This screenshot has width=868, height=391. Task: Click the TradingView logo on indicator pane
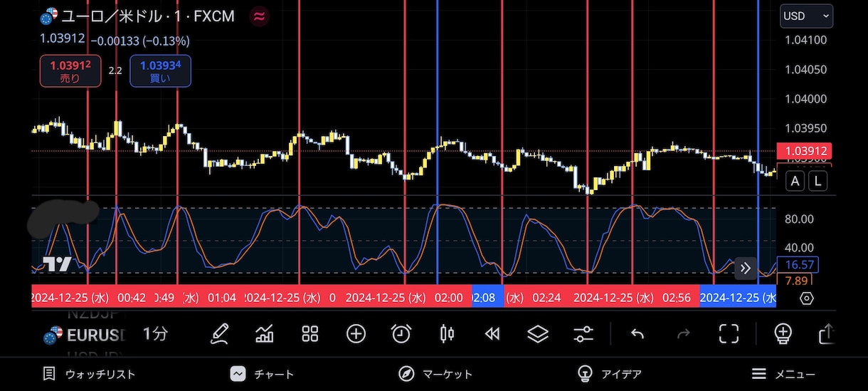(57, 264)
